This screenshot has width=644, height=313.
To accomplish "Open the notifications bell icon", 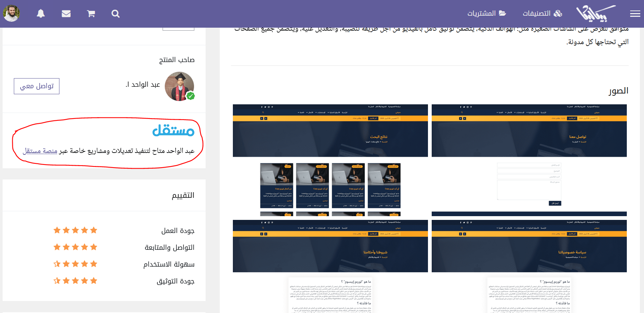I will coord(41,14).
